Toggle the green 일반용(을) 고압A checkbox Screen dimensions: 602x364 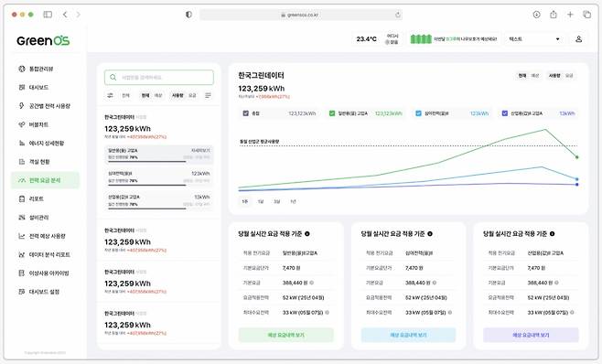click(332, 113)
